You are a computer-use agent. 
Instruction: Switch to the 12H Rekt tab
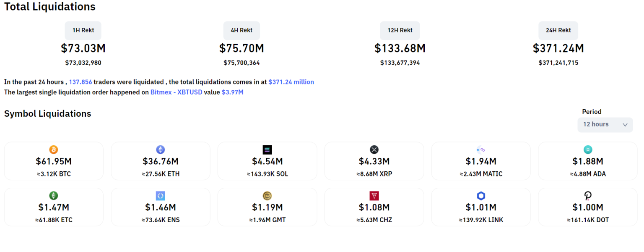pos(400,31)
